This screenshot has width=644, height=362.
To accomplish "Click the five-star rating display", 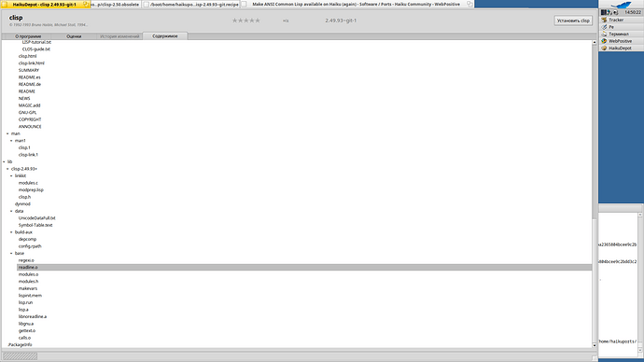I will point(246,21).
